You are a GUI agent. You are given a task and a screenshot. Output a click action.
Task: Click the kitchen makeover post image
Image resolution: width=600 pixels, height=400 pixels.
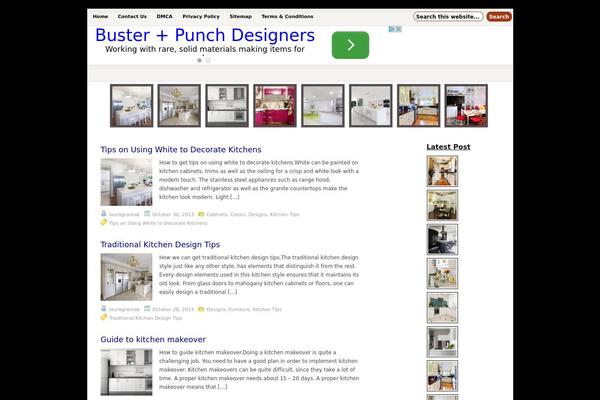pos(126,372)
